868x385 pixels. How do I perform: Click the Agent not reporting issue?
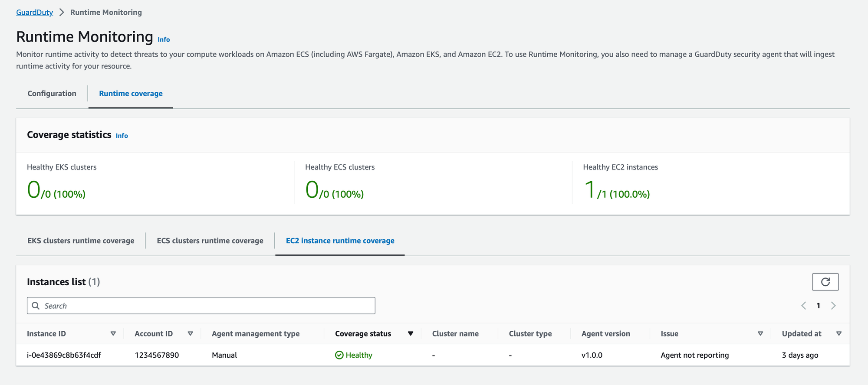pos(695,355)
